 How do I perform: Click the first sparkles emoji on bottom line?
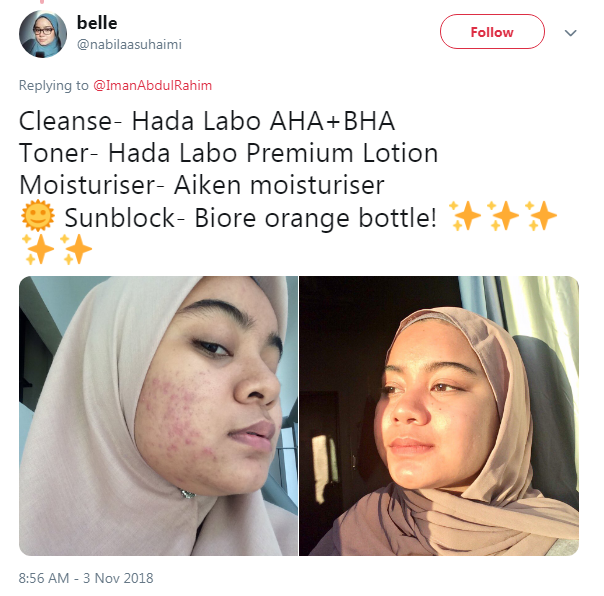coord(38,249)
